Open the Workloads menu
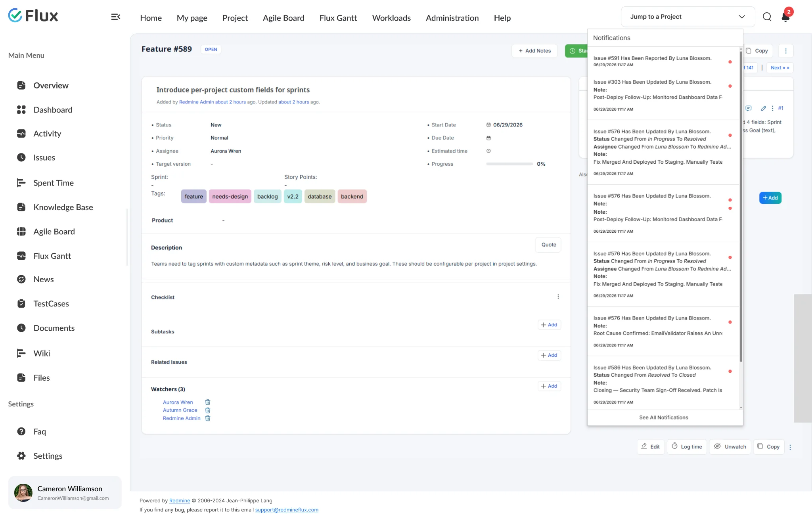Image resolution: width=812 pixels, height=519 pixels. click(391, 18)
